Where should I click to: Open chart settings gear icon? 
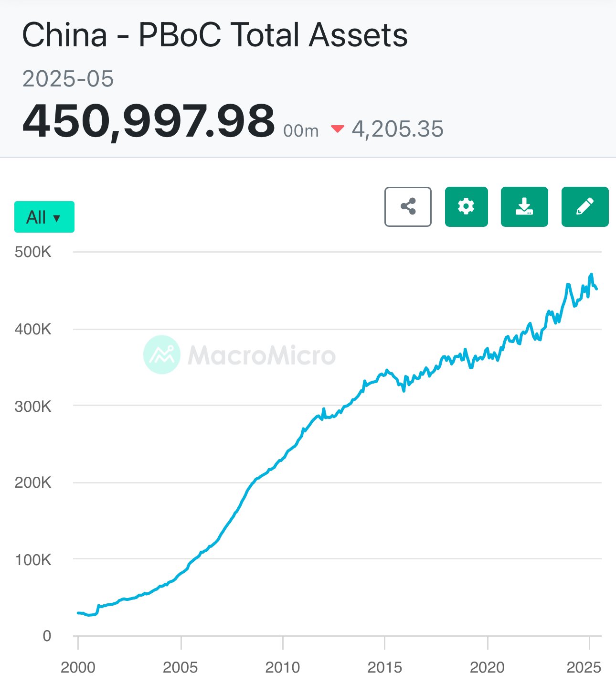[x=466, y=207]
